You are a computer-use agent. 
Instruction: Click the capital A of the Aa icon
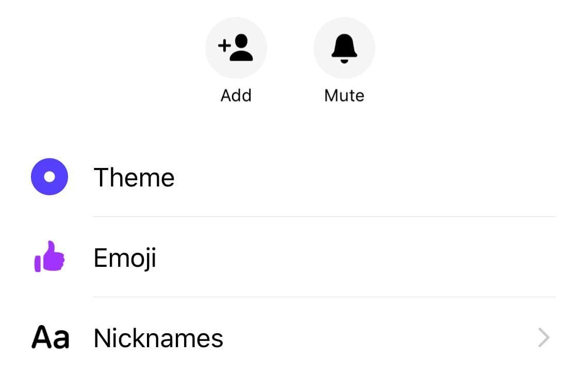[41, 338]
